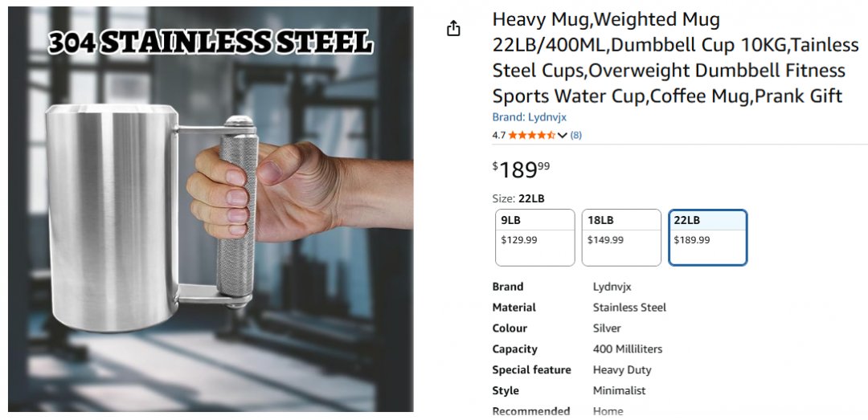The height and width of the screenshot is (420, 868).
Task: Click the Stainless Steel material value
Action: pyautogui.click(x=629, y=308)
